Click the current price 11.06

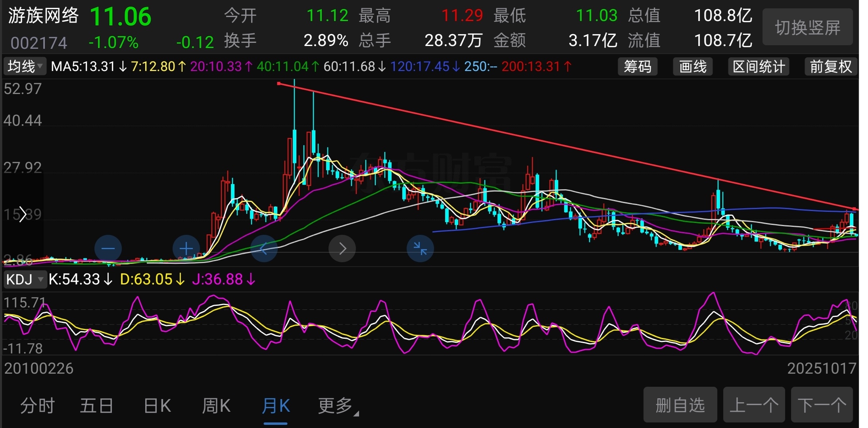tap(121, 17)
